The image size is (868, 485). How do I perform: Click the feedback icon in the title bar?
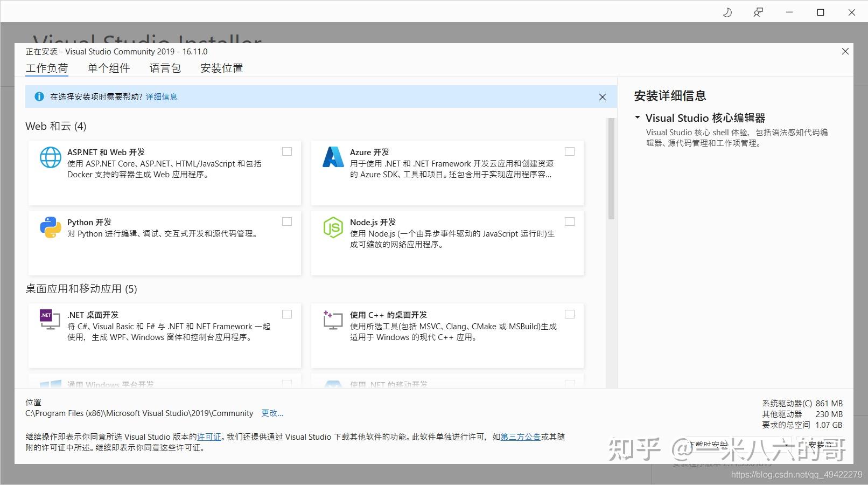tap(758, 11)
